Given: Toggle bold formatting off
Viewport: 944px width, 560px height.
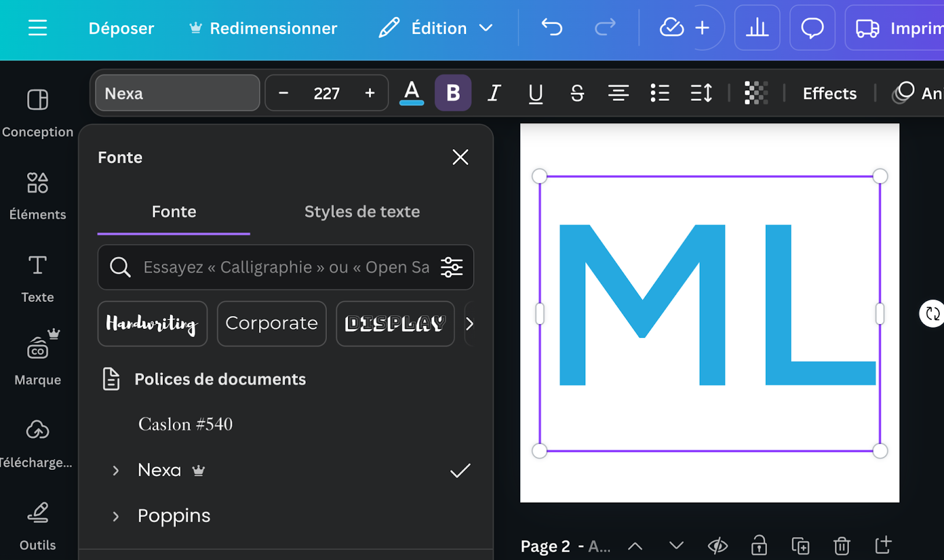Looking at the screenshot, I should pos(452,93).
